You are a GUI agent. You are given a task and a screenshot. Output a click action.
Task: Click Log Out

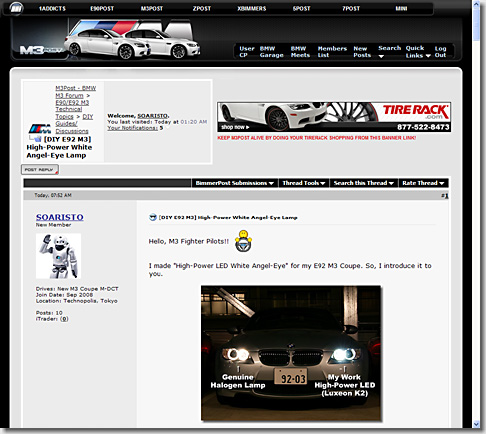[440, 52]
